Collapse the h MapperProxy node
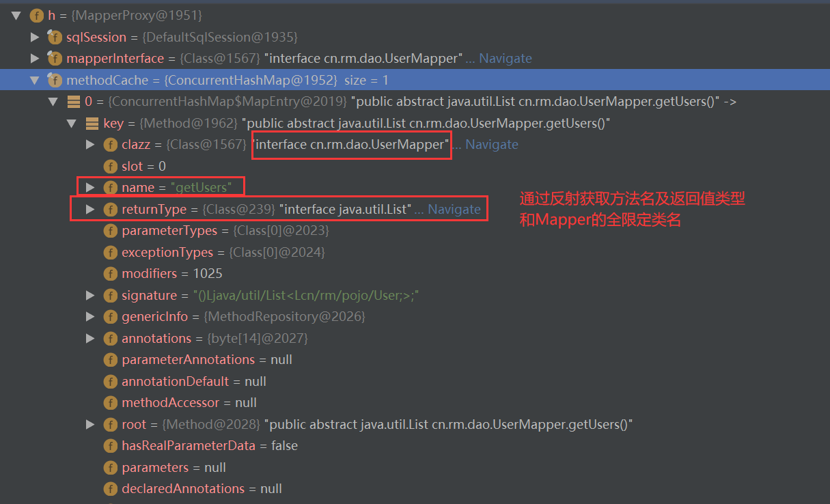 16,15
